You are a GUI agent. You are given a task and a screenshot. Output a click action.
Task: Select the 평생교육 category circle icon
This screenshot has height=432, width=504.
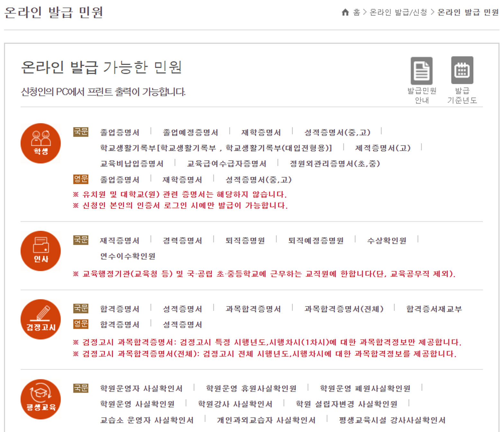[41, 399]
